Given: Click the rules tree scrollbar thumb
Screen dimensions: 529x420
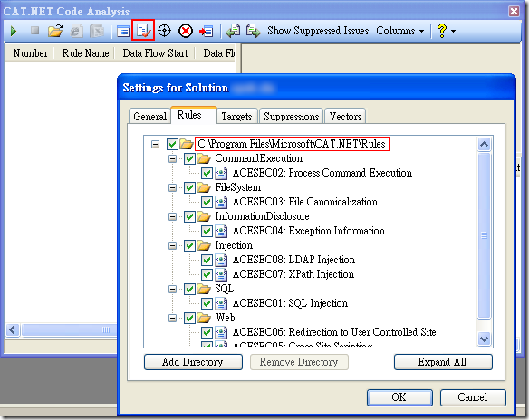Looking at the screenshot, I should (x=484, y=235).
